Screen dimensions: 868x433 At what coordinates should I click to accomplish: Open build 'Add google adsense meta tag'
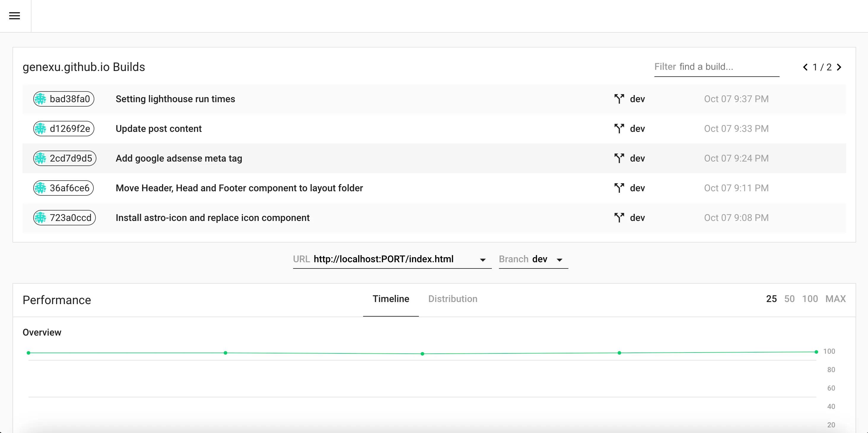pos(179,159)
